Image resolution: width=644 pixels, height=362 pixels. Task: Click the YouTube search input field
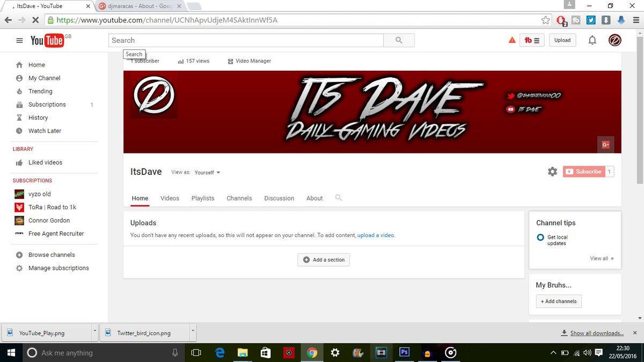[x=246, y=40]
